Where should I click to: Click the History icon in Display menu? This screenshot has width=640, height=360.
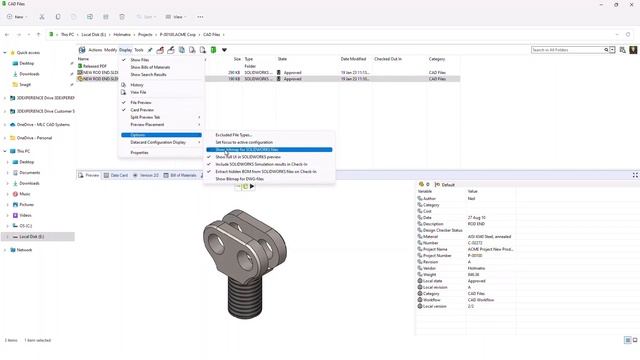pos(123,85)
